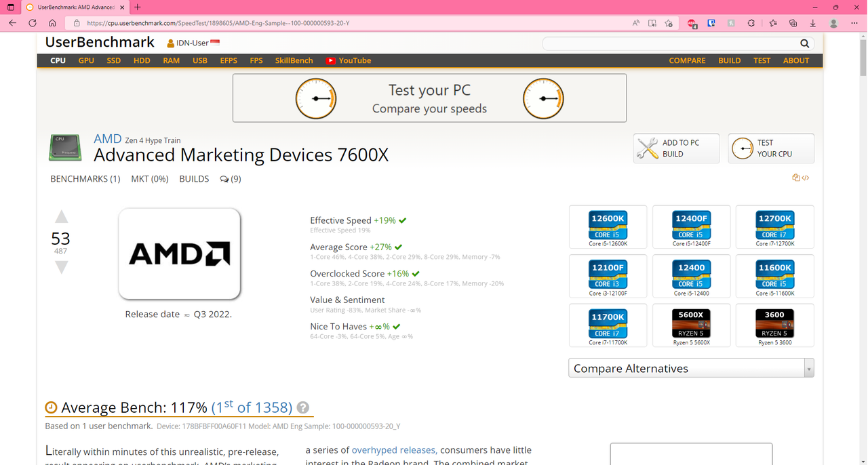This screenshot has height=465, width=868.
Task: Open the YouTube link in navbar
Action: [x=349, y=60]
